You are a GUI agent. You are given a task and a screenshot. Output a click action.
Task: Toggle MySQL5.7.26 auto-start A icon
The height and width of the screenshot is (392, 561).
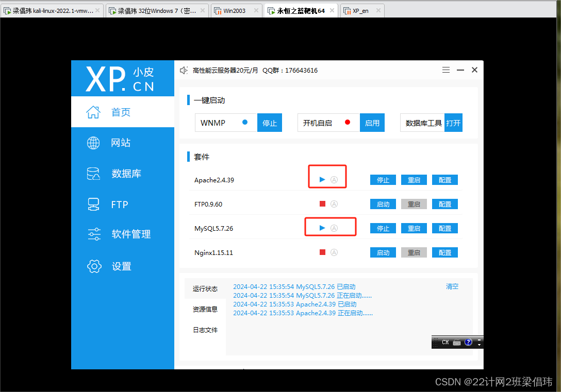[x=334, y=228]
